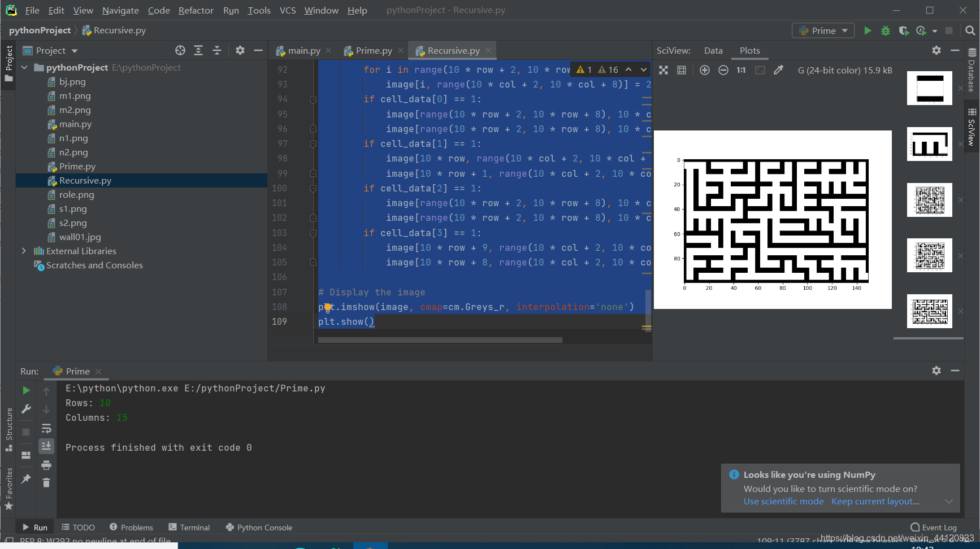Open Scratches and Consoles node
Image resolution: width=980 pixels, height=549 pixels.
[94, 265]
